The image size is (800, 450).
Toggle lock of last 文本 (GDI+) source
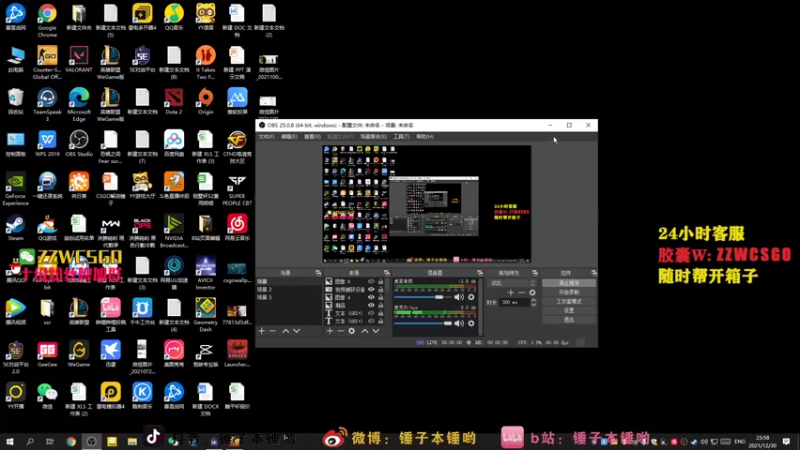pos(381,321)
